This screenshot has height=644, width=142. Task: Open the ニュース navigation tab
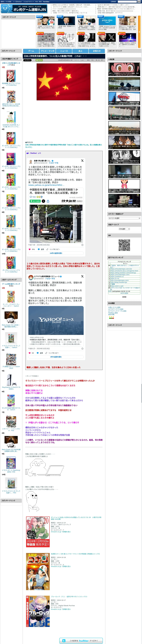[x=64, y=51]
